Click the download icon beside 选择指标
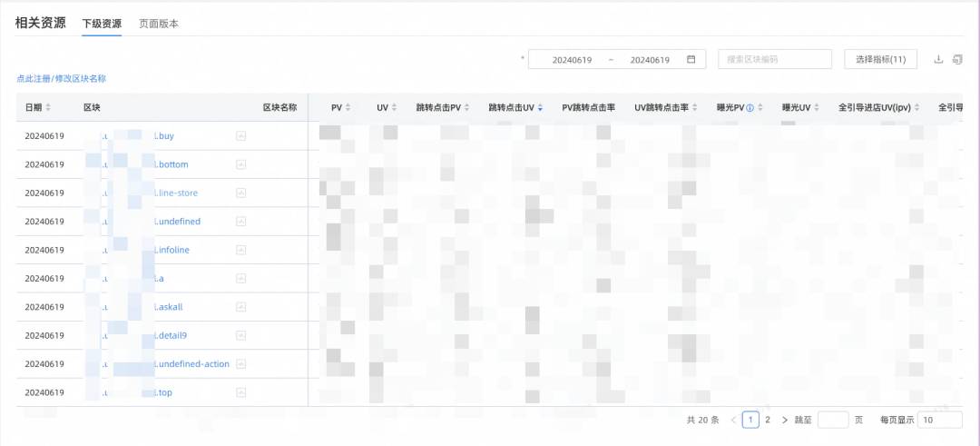The width and height of the screenshot is (980, 446). (938, 59)
